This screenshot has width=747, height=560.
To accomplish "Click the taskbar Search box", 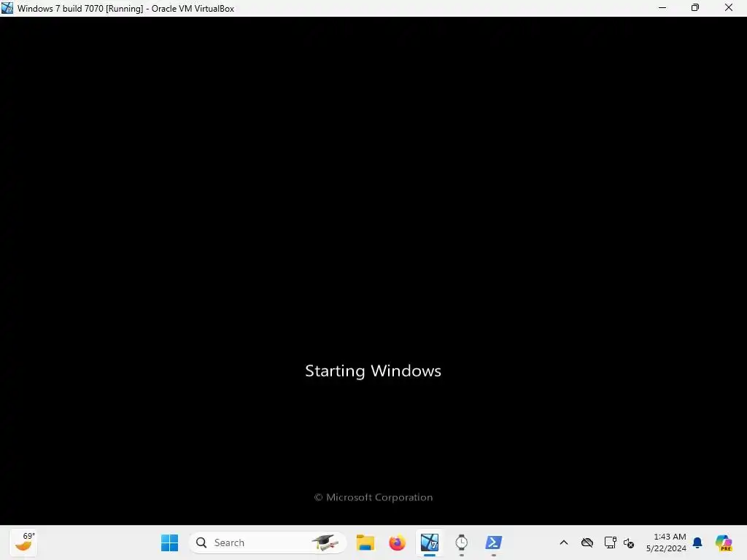I will (x=268, y=542).
